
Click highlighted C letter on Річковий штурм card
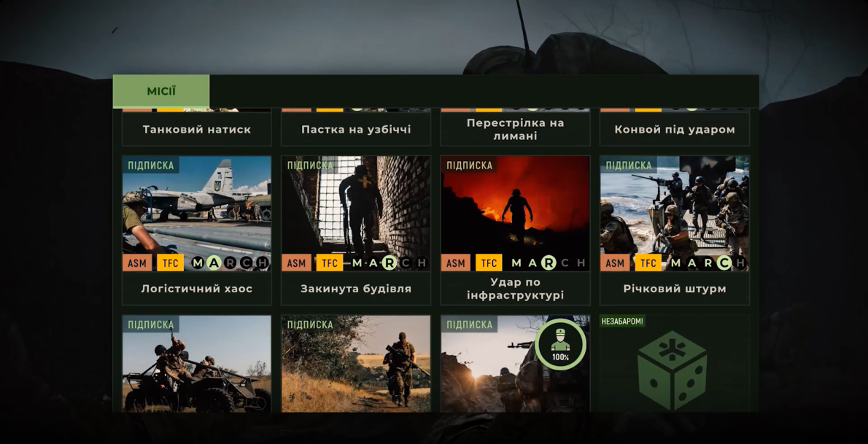click(x=724, y=263)
